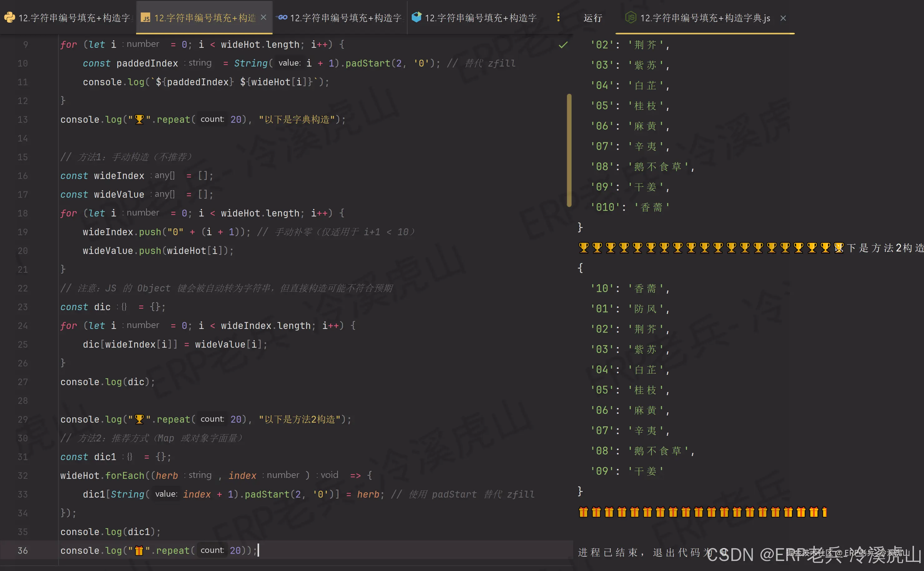The height and width of the screenshot is (571, 924).
Task: Open the editor tabs more-options menu
Action: coord(558,17)
